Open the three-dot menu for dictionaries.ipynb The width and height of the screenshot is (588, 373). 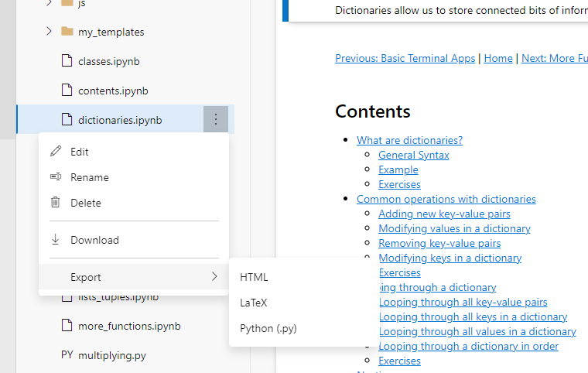(x=216, y=119)
